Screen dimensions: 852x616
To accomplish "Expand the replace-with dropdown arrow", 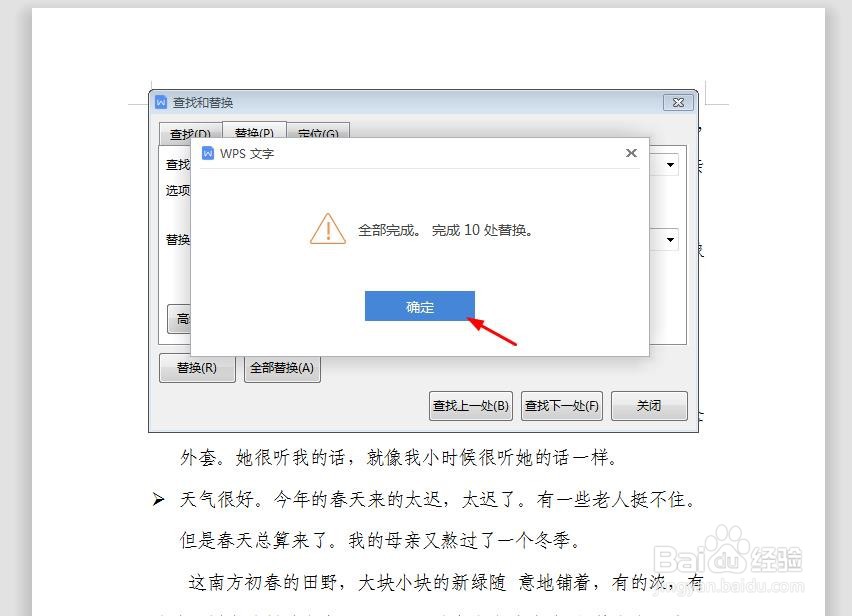I will [x=670, y=240].
